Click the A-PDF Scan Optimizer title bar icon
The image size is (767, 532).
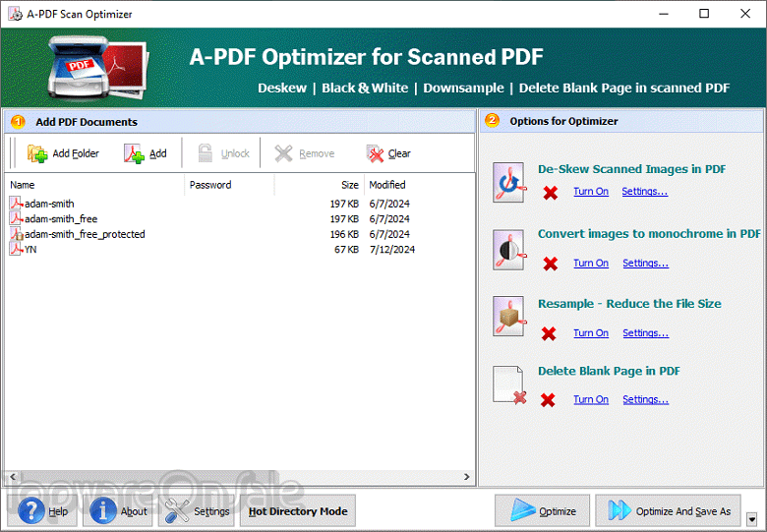(x=15, y=14)
